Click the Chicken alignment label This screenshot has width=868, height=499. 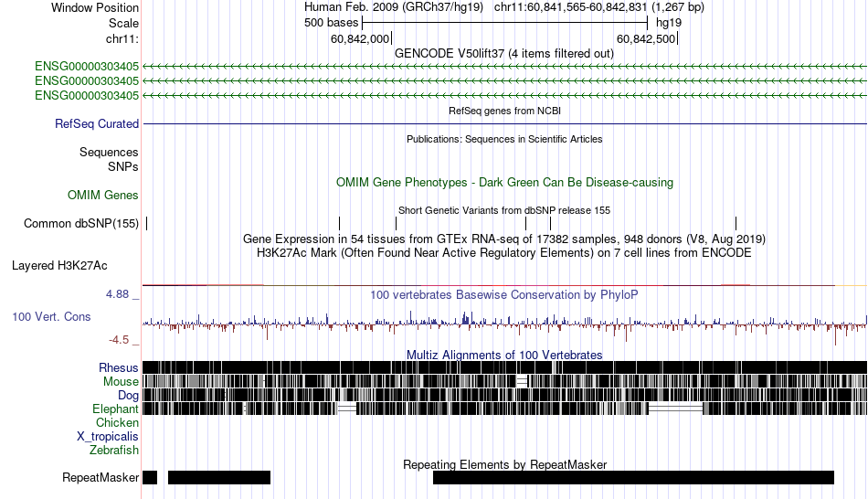[x=117, y=422]
